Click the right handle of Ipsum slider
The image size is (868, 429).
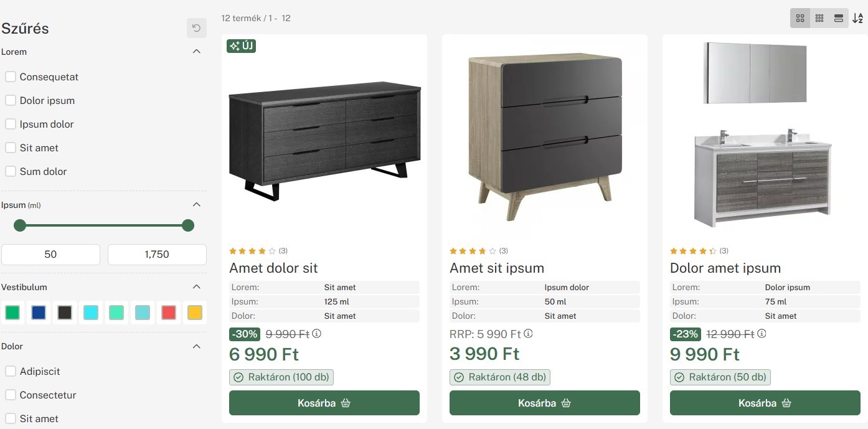click(x=188, y=225)
